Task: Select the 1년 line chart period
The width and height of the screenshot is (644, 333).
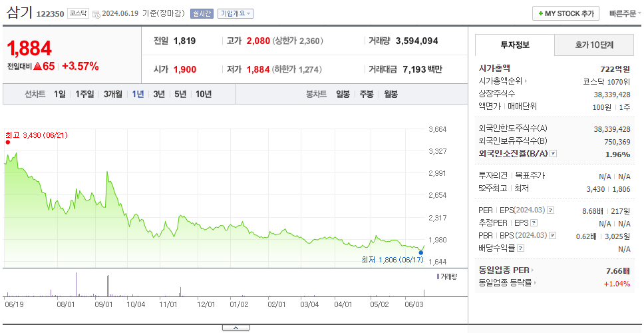Action: point(138,94)
